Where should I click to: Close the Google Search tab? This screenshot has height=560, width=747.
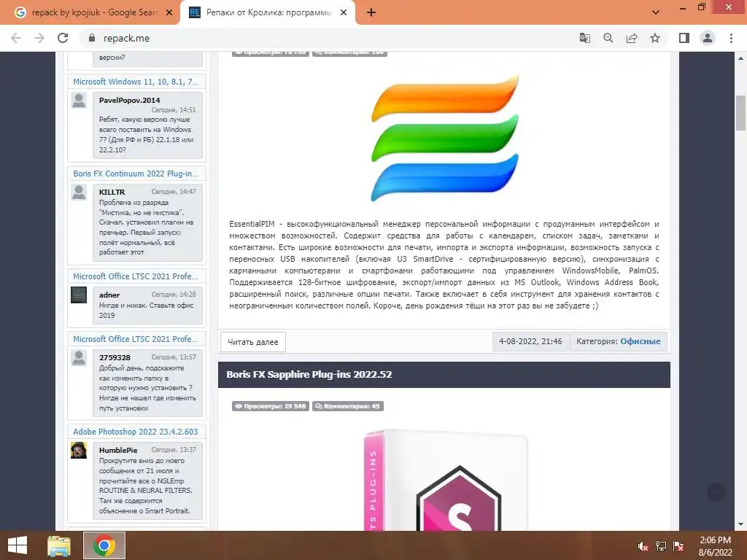pos(169,12)
